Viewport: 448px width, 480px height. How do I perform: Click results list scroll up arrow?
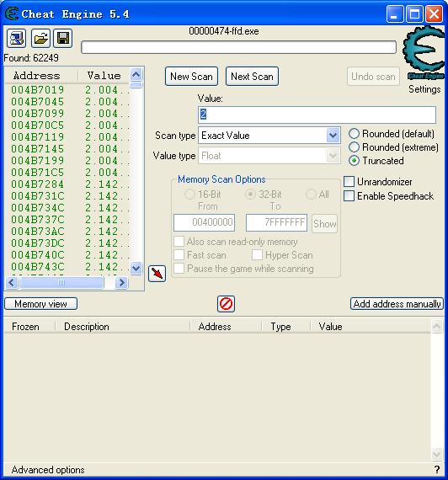tap(136, 74)
